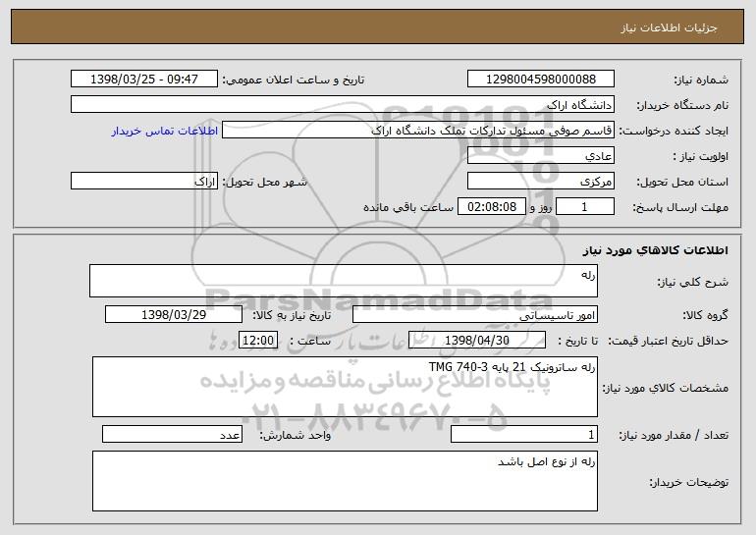Click the text ساعت باقی مانده
The width and height of the screenshot is (756, 535).
(x=408, y=207)
